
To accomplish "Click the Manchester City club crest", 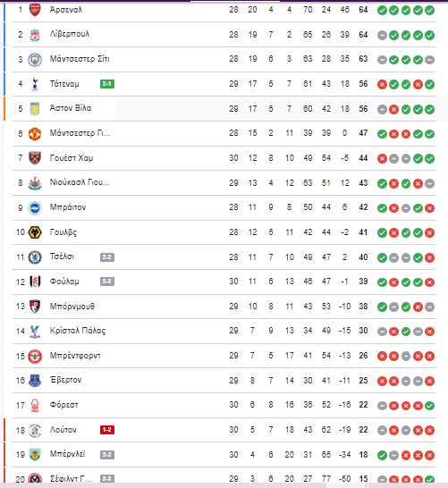I will [x=35, y=60].
